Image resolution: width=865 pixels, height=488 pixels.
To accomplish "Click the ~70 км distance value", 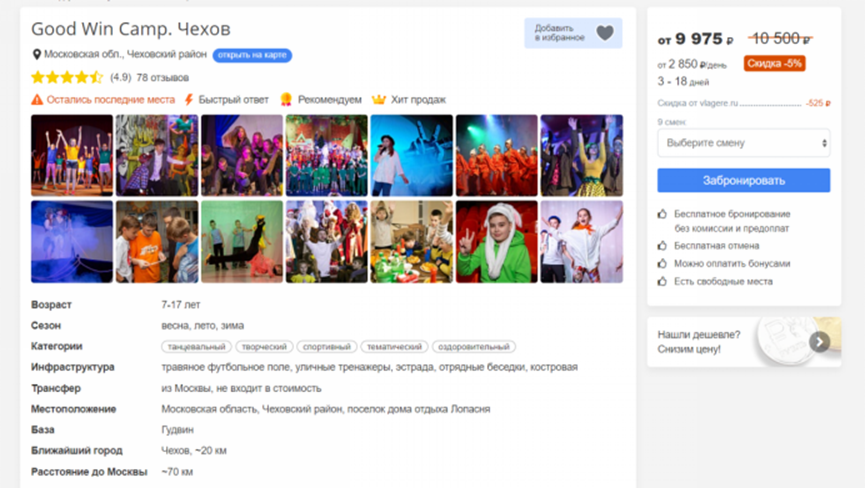I will [x=177, y=471].
